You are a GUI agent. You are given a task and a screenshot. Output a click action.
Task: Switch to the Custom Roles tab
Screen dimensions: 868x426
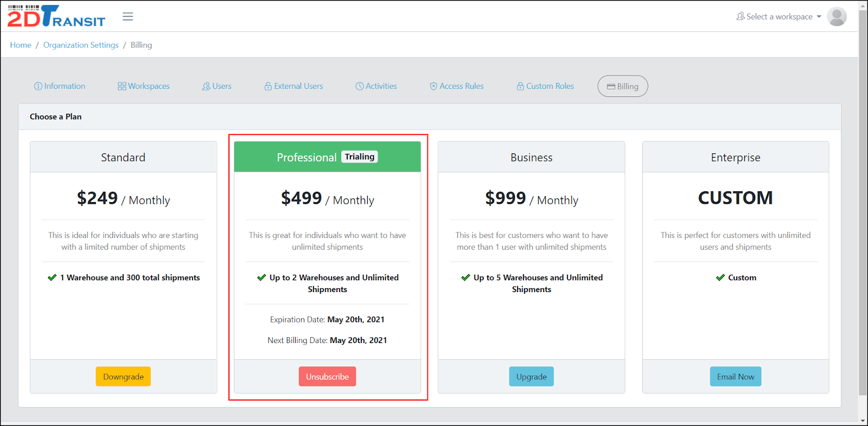(550, 86)
